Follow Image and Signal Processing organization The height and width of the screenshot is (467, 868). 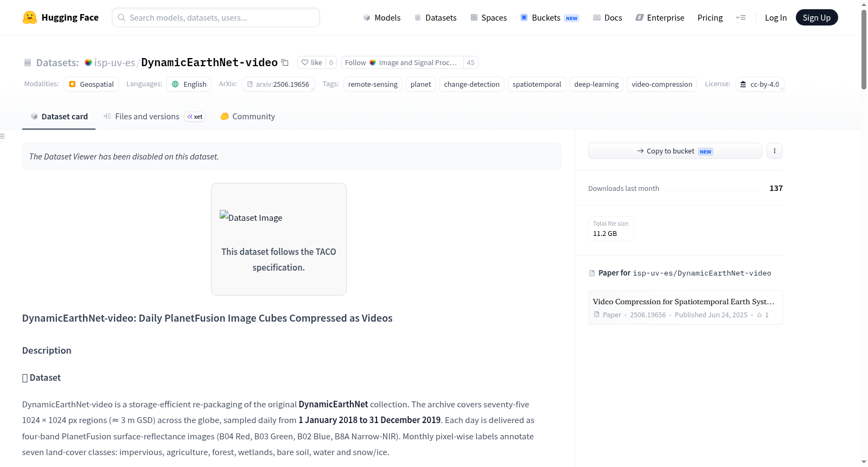[x=402, y=62]
